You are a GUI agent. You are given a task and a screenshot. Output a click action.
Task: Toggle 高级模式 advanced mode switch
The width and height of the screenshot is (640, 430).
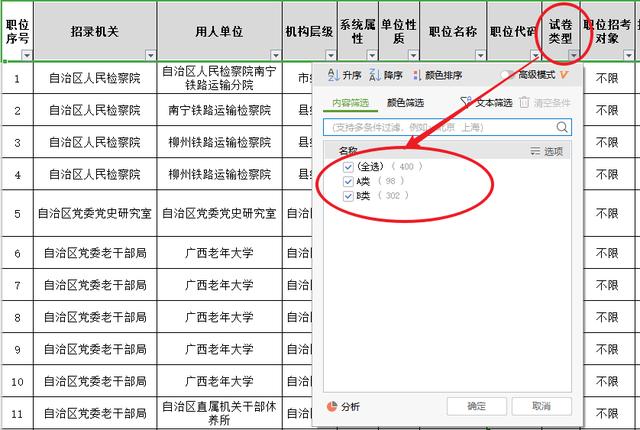508,75
